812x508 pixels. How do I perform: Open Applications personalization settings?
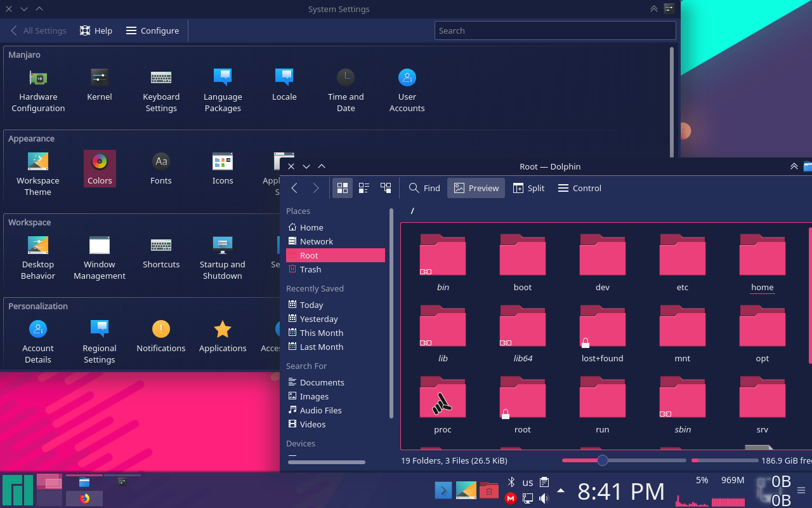(x=223, y=337)
